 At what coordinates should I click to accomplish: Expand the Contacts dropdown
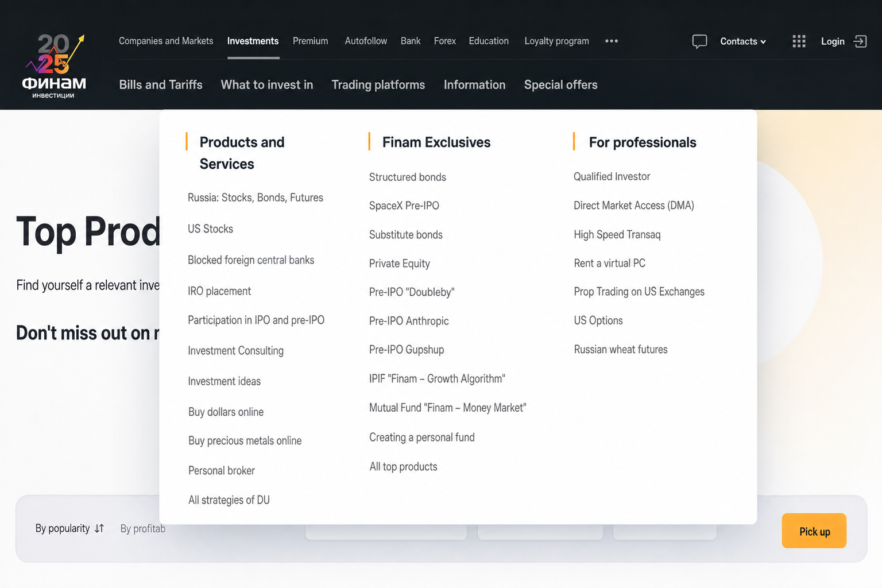743,41
